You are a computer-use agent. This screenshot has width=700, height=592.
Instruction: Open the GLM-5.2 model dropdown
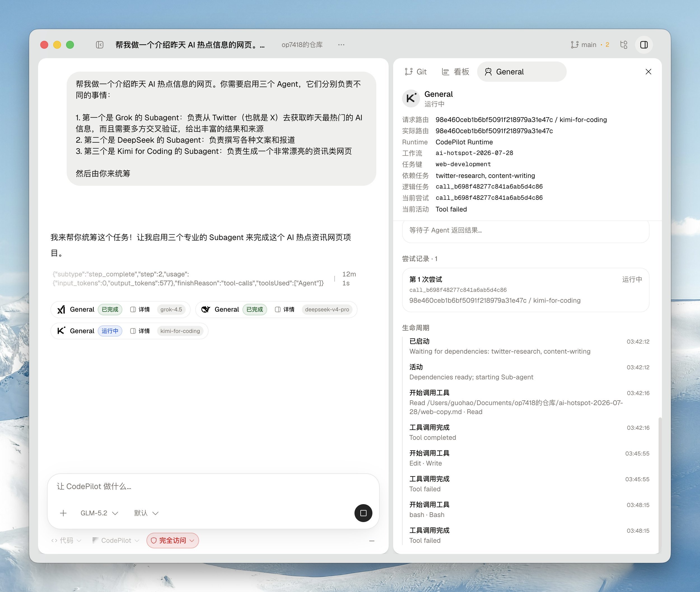[99, 513]
